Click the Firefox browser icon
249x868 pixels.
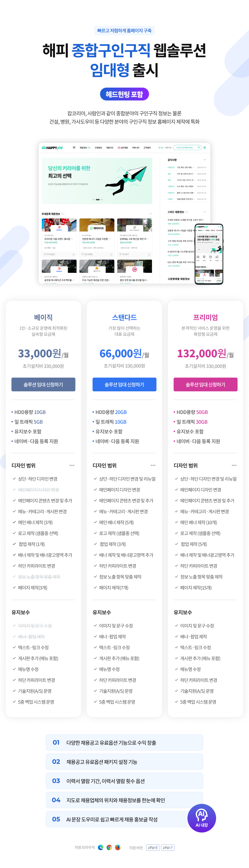(118, 847)
